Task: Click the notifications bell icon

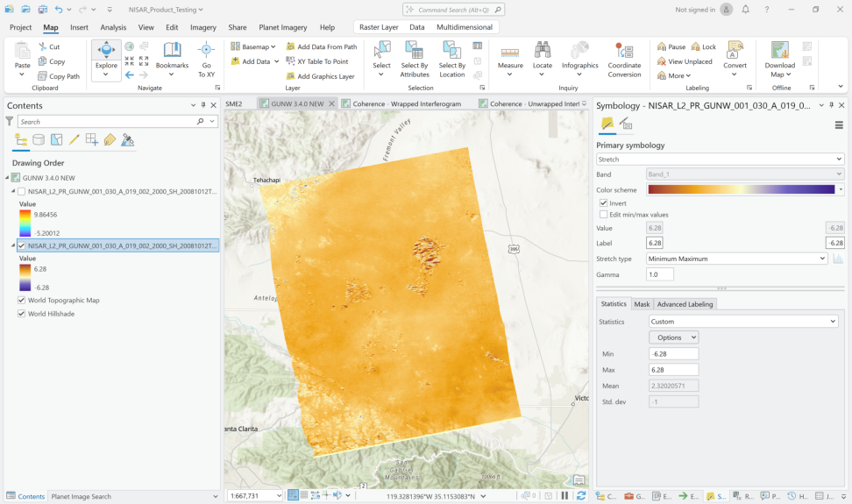Action: [x=745, y=10]
